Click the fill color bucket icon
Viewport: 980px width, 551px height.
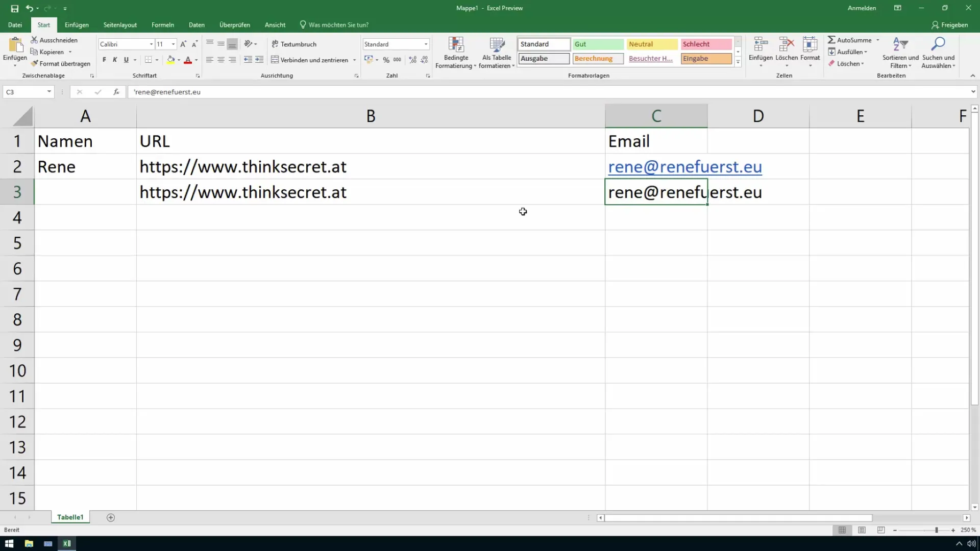[x=171, y=60]
